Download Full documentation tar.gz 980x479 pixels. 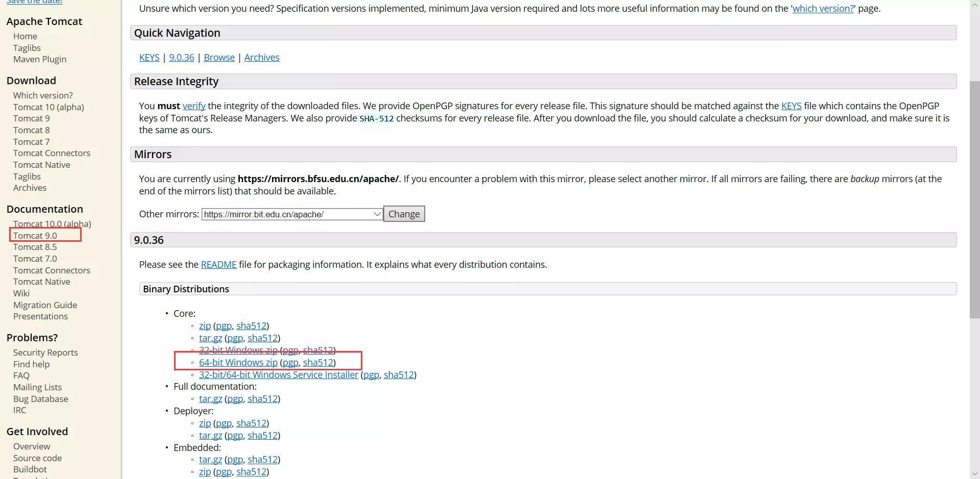(x=210, y=399)
